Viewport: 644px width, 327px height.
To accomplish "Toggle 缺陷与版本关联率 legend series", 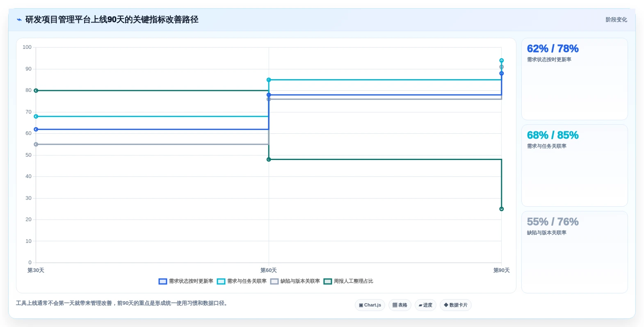I will 295,281.
